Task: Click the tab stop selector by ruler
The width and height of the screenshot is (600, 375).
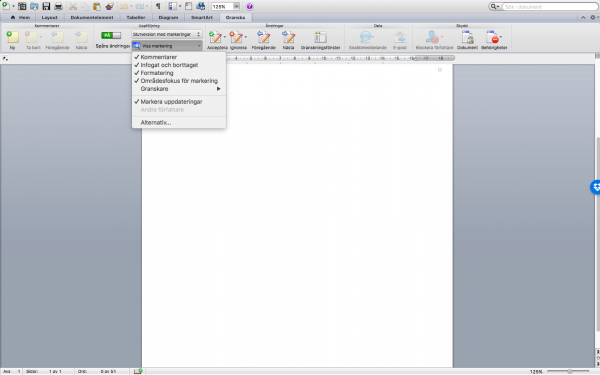Action: [5, 59]
